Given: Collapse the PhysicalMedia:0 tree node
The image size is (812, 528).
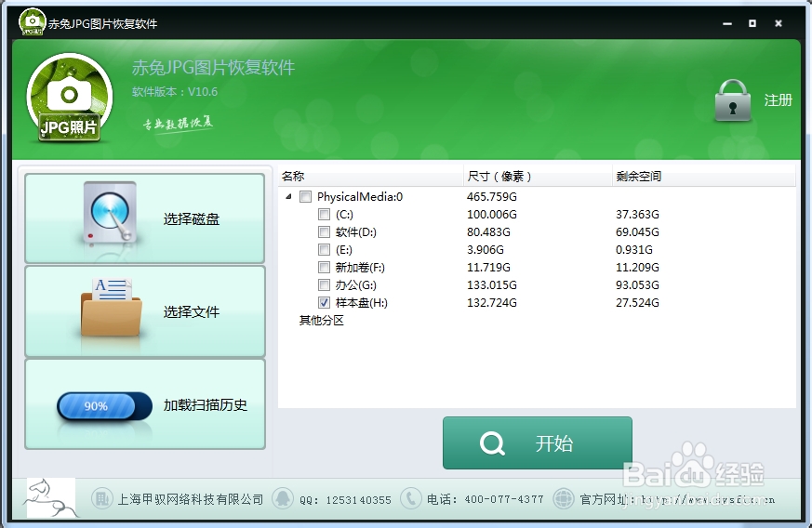Looking at the screenshot, I should [x=289, y=197].
